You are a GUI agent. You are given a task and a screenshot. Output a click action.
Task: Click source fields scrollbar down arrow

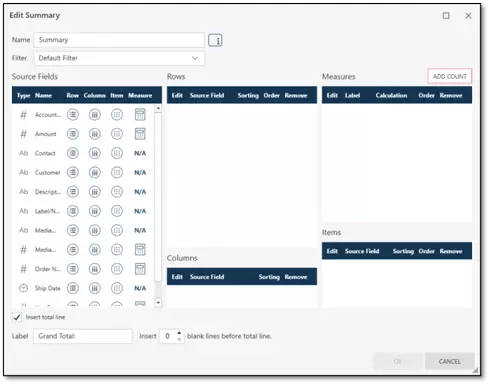tap(158, 303)
